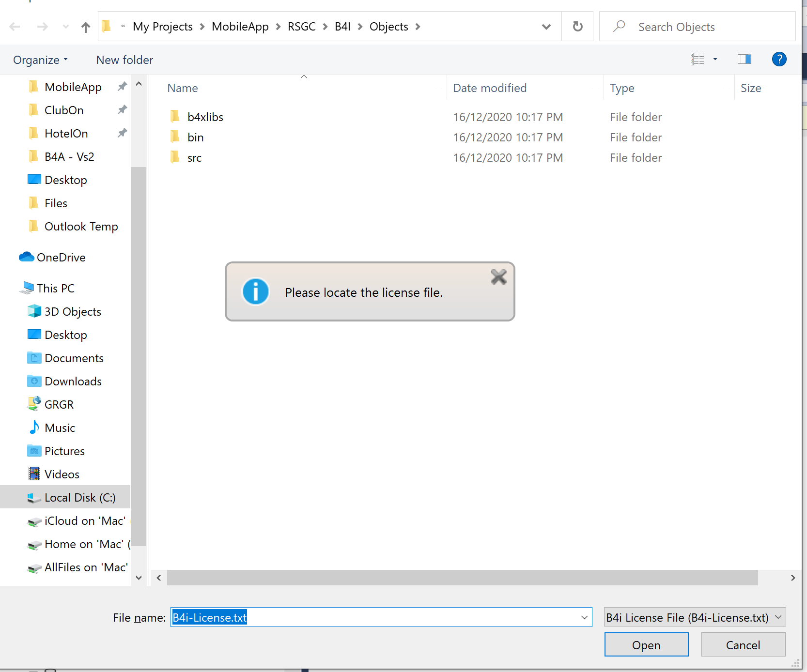
Task: Dismiss the license file notification
Action: pos(499,277)
